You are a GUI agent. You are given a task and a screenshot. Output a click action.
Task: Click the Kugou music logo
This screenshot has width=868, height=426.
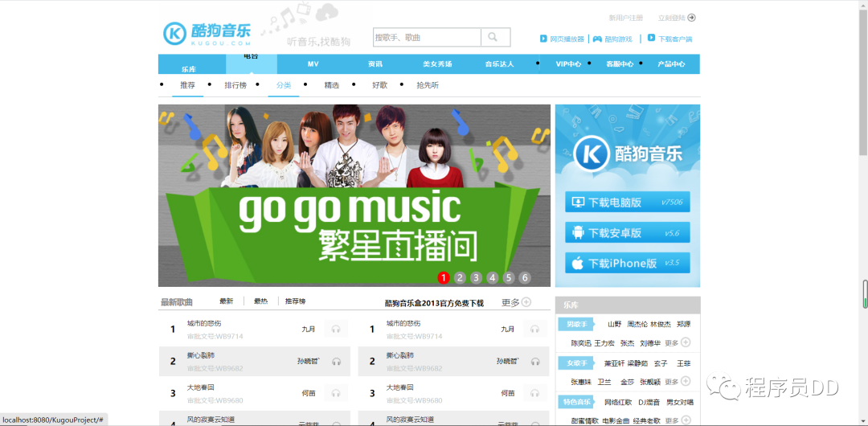207,34
